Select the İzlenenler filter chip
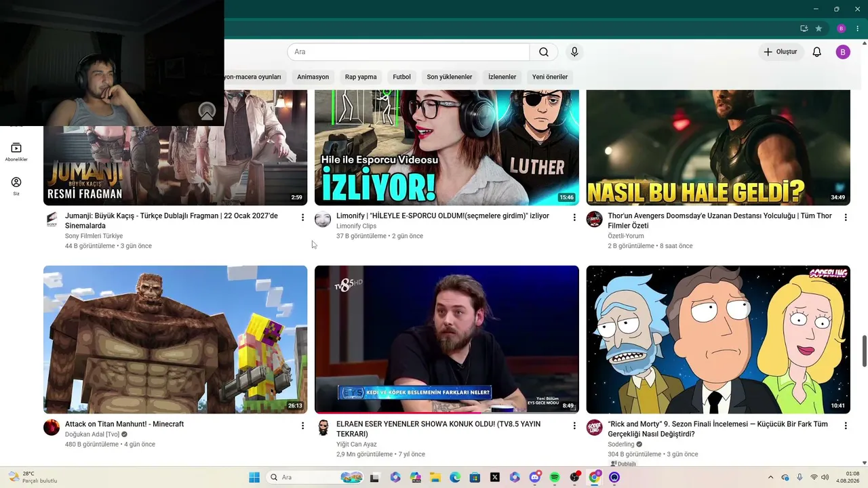Screen dimensions: 868x488 502,77
